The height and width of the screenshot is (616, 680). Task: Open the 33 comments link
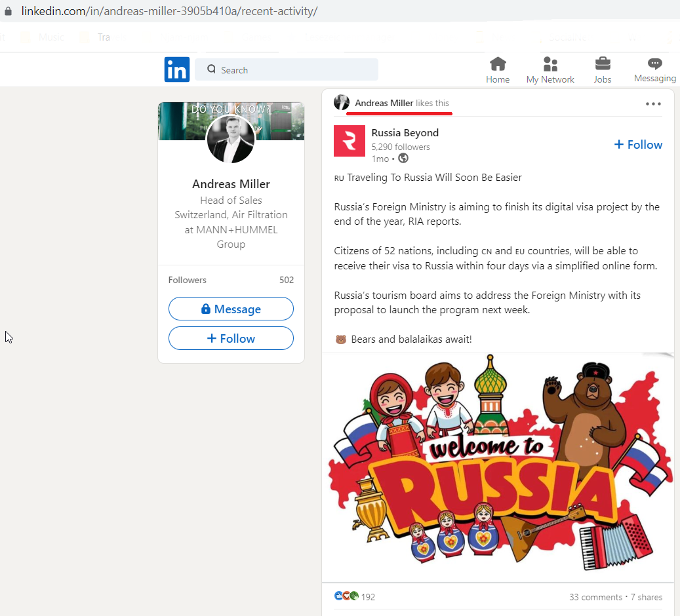(x=595, y=597)
